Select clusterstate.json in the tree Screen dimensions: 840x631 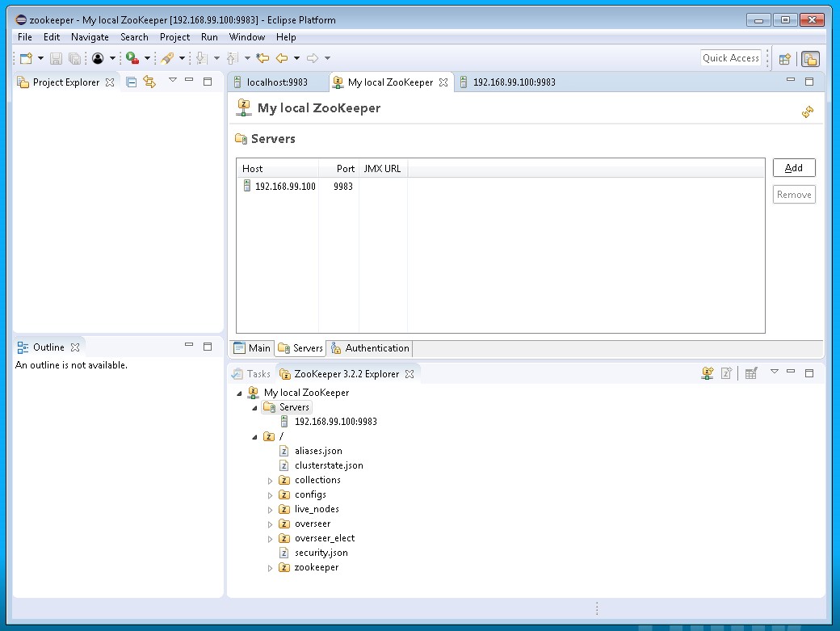coord(328,465)
